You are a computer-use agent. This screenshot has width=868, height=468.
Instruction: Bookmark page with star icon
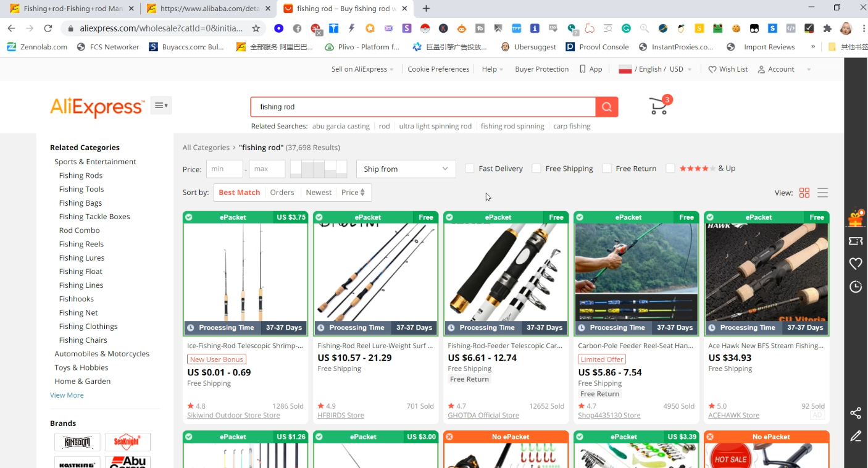click(x=256, y=28)
